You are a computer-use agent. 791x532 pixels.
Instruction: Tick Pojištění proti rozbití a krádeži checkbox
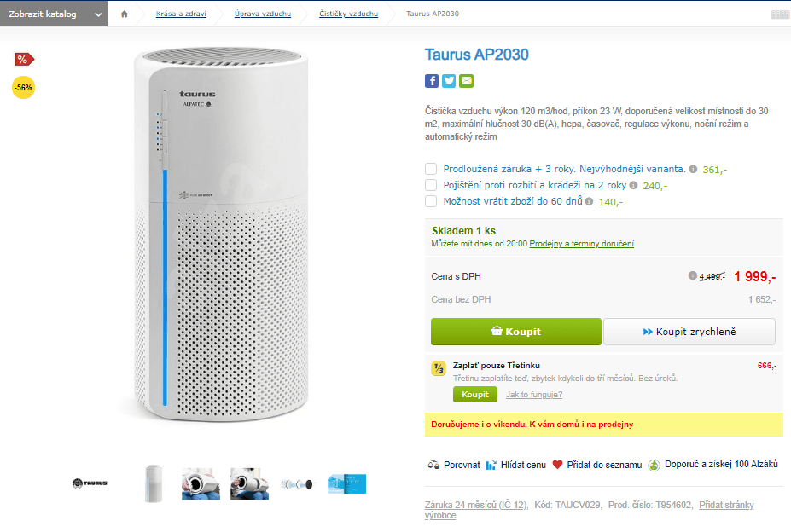(x=431, y=185)
